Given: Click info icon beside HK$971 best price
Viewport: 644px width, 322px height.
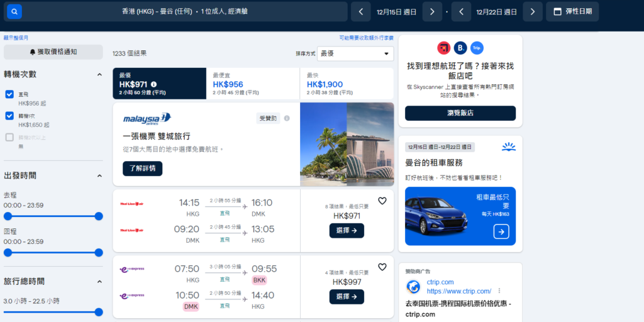Looking at the screenshot, I should (x=154, y=84).
